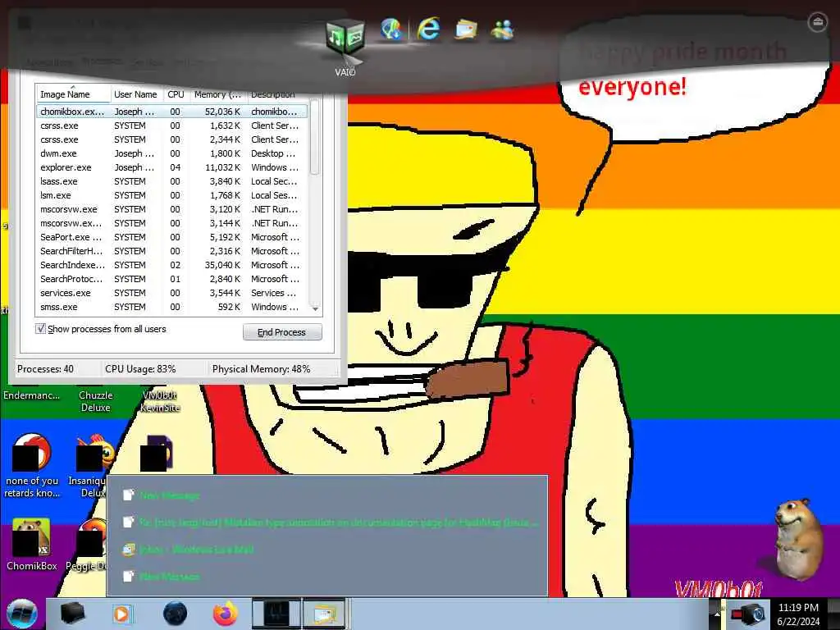The height and width of the screenshot is (630, 840).
Task: Show hidden system tray icons arrow
Action: click(715, 614)
